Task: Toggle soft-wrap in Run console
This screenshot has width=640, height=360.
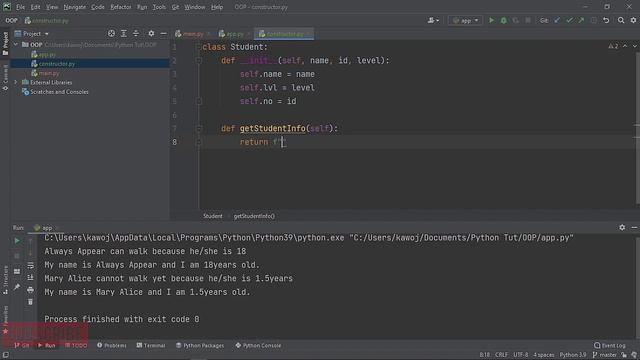Action: (31, 265)
